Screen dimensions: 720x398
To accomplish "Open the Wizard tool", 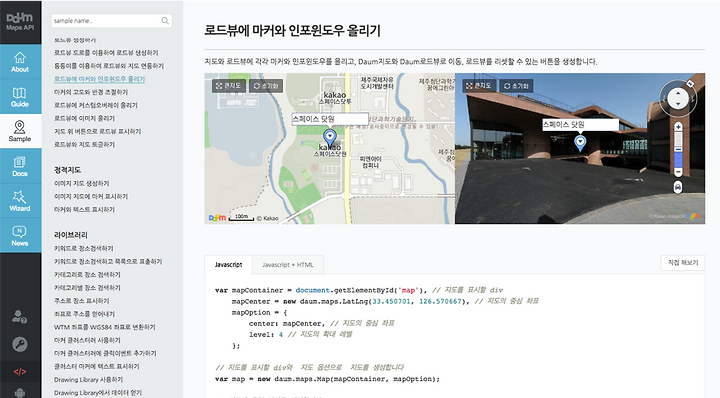I will [20, 201].
